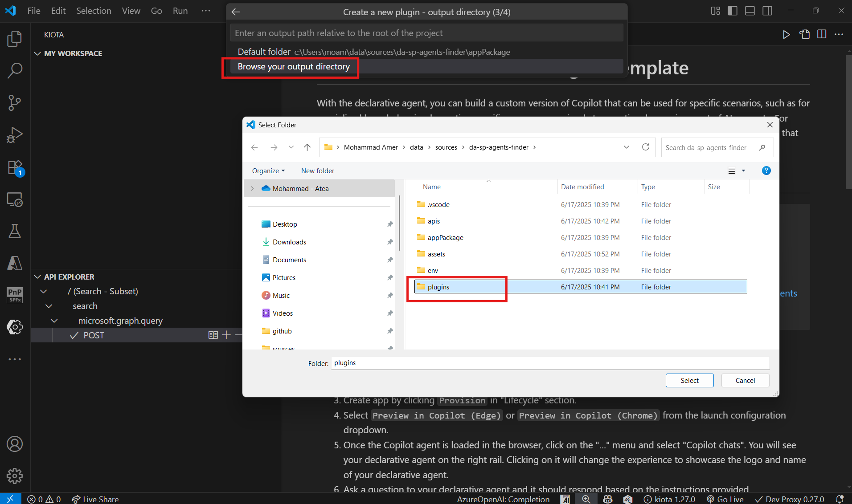Open the Selection menu

(94, 11)
